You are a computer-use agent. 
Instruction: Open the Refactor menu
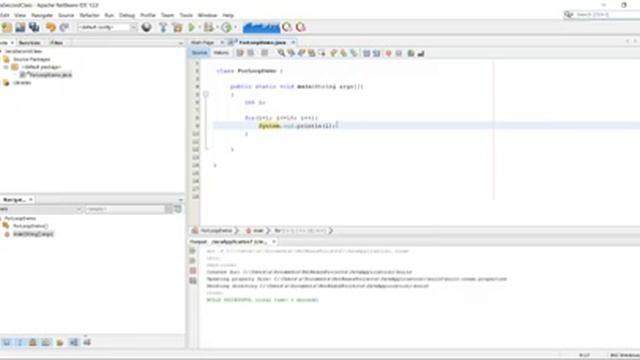click(x=89, y=15)
